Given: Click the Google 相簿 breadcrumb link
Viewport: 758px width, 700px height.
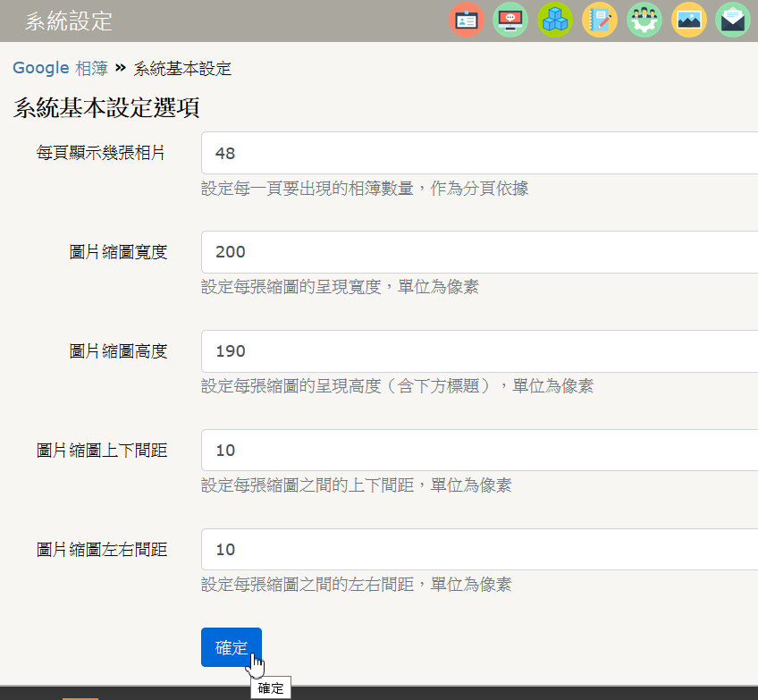Looking at the screenshot, I should coord(59,69).
